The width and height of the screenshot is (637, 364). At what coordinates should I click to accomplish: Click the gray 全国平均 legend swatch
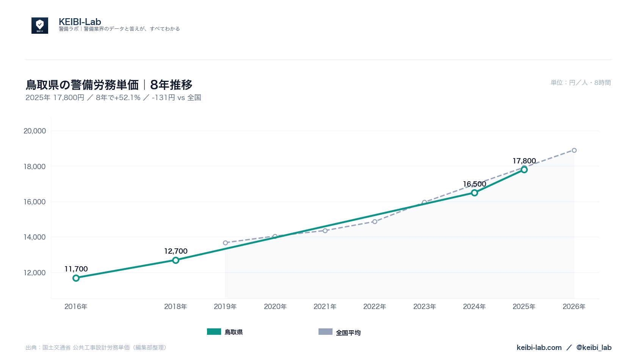pyautogui.click(x=325, y=332)
